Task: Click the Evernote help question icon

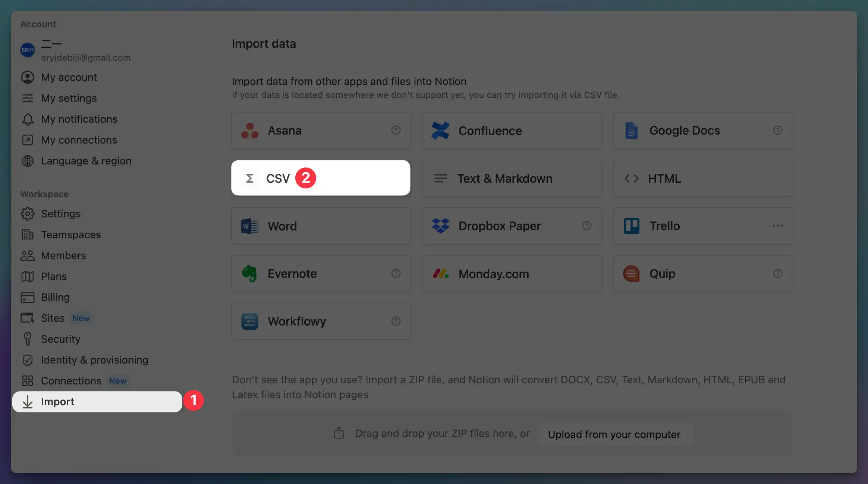Action: 396,273
